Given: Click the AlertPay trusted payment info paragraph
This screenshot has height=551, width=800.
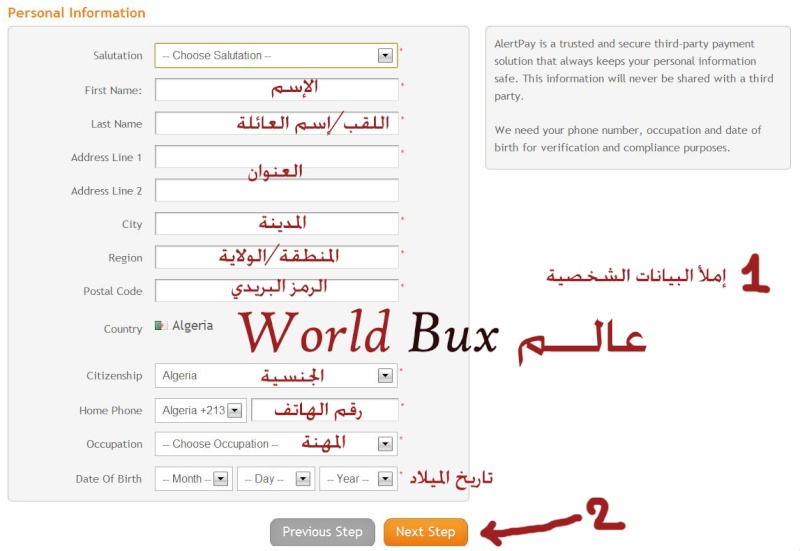Looking at the screenshot, I should (x=634, y=70).
